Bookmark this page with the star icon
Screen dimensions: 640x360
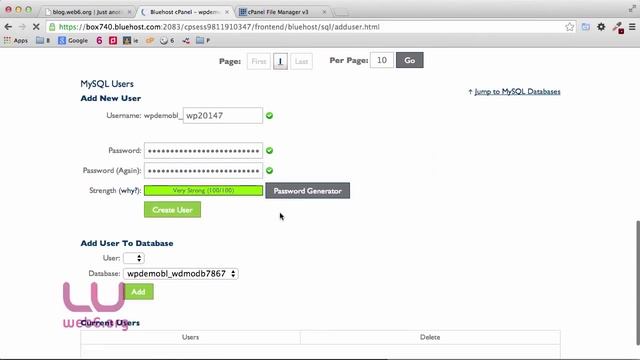click(x=569, y=27)
